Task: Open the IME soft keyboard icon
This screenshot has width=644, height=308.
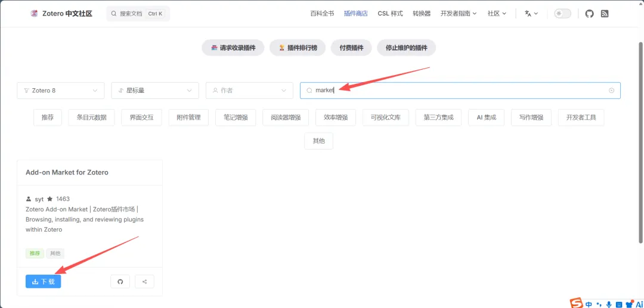Action: pyautogui.click(x=618, y=304)
